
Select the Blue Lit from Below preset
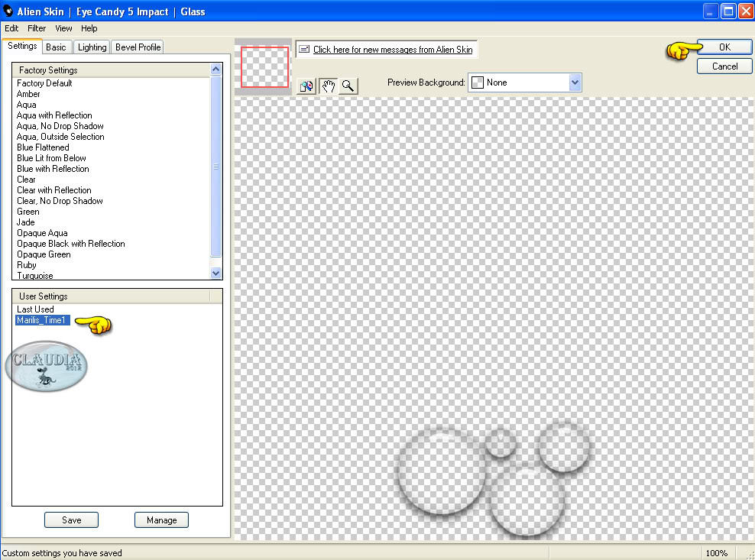coord(51,158)
